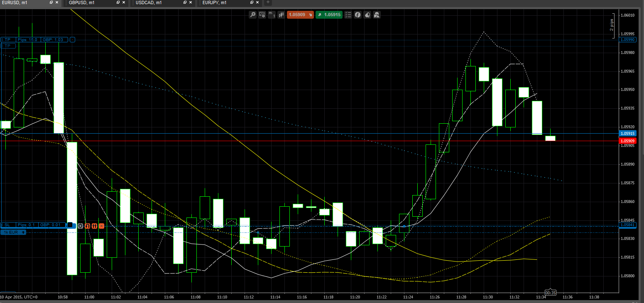The height and width of the screenshot is (303, 644).
Task: Click the green buy button at 1.05915
Action: click(329, 15)
